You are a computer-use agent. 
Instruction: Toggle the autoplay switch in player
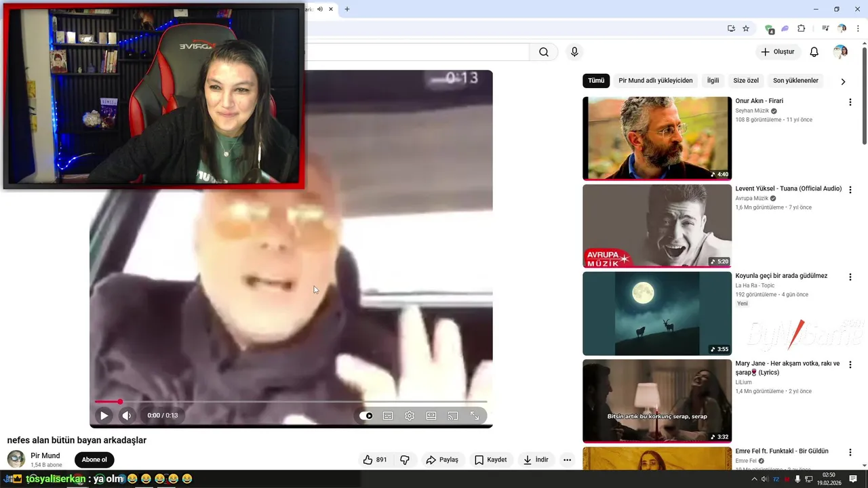(x=366, y=415)
